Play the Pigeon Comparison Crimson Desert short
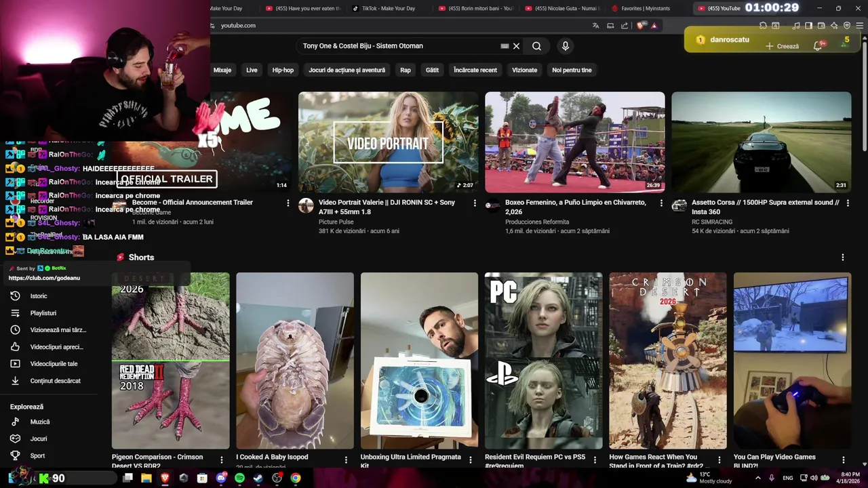 (170, 361)
